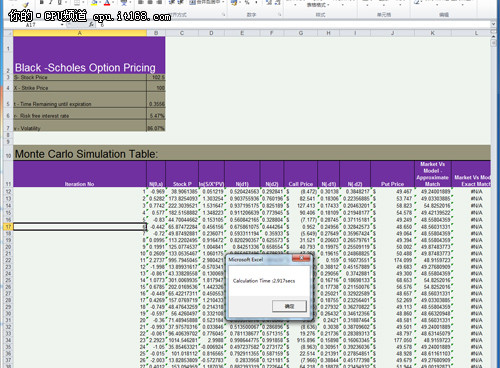Select column K header
Viewport: 500px width, 368px height.
click(x=433, y=33)
